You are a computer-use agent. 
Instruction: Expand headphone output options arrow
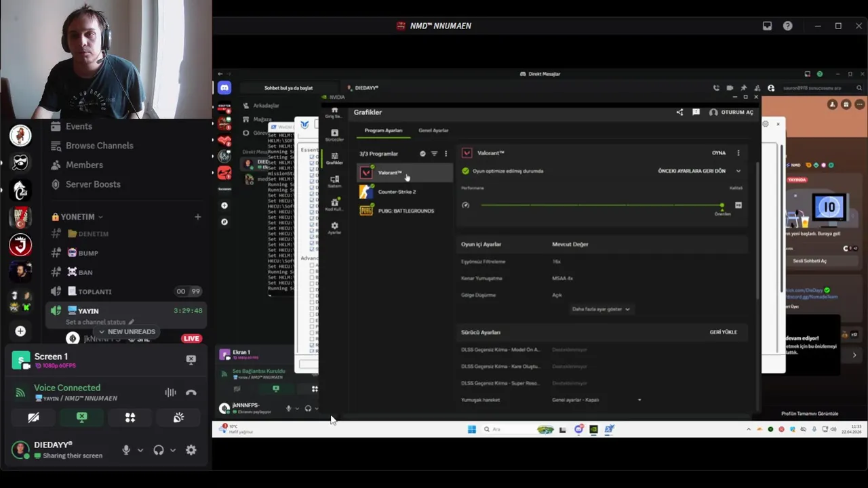[173, 450]
